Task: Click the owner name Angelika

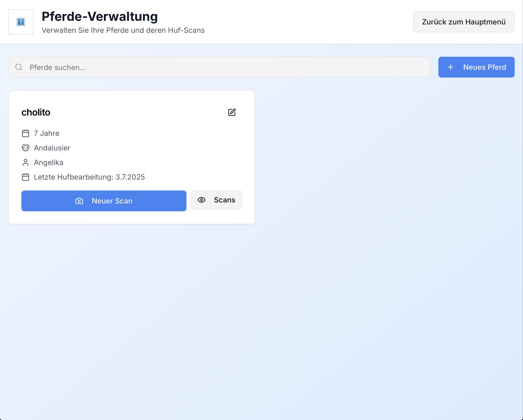Action: tap(49, 162)
